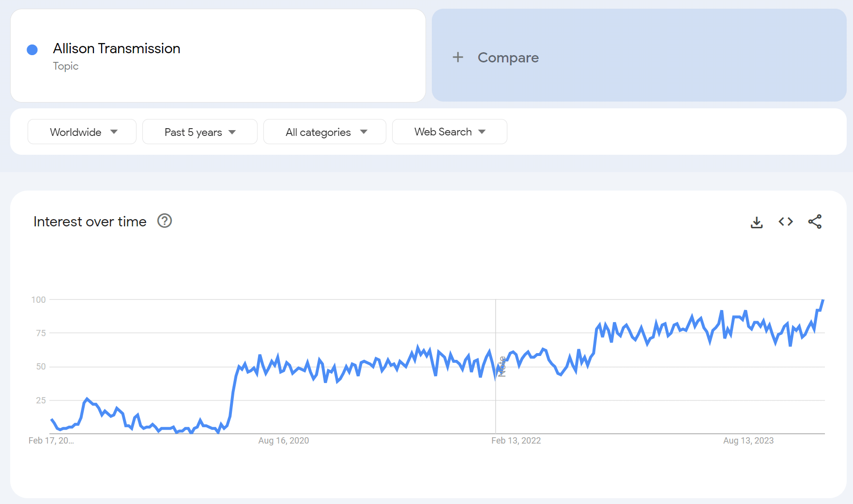Click the Aug 13, 2023 axis label
The image size is (853, 504).
(748, 441)
